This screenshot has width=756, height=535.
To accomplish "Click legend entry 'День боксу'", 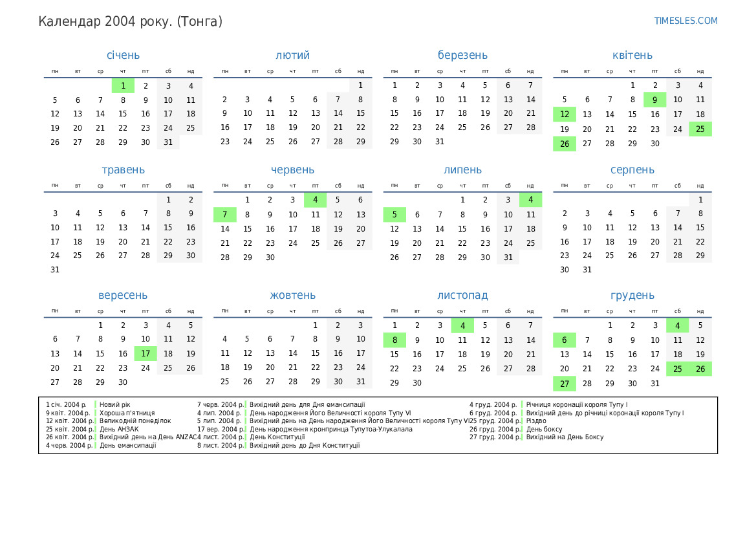I will pyautogui.click(x=545, y=429).
